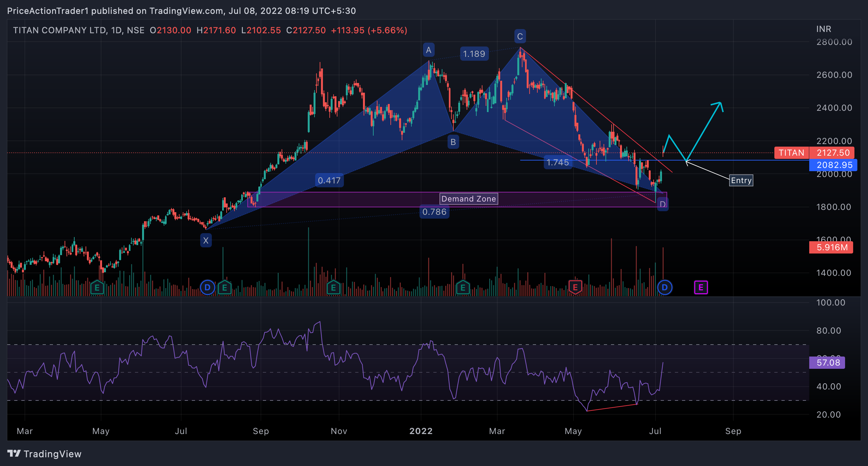Click the 100.00 RSI axis label
Image resolution: width=868 pixels, height=466 pixels.
[x=831, y=303]
